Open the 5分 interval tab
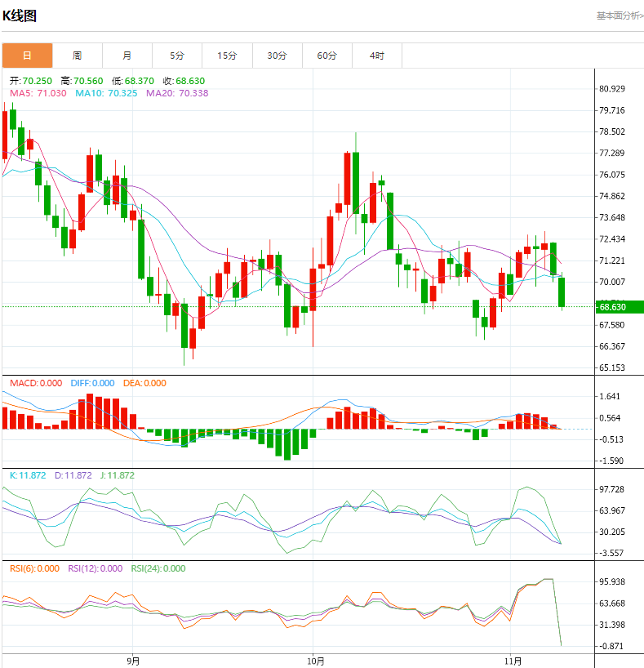Viewport: 644px width, 668px height. [177, 56]
